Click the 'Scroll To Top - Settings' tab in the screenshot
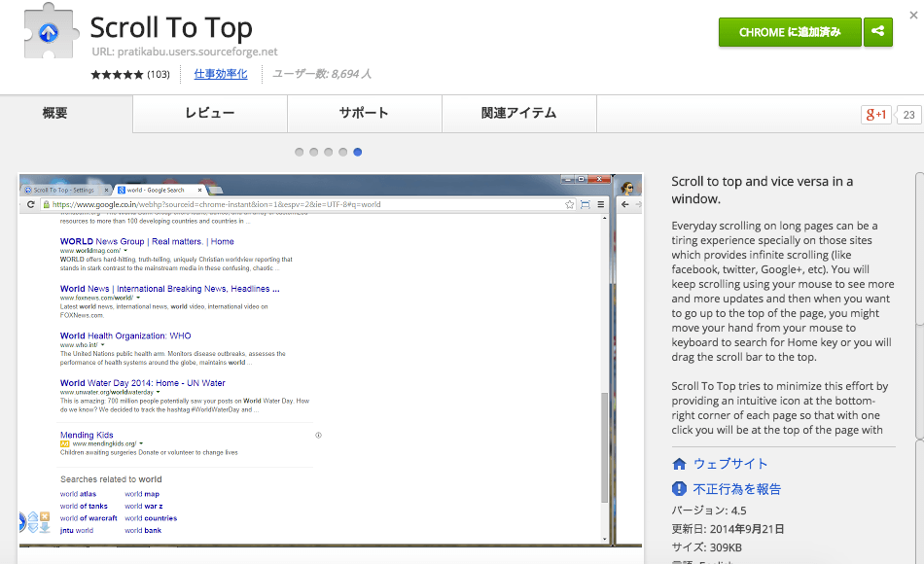 [x=66, y=190]
